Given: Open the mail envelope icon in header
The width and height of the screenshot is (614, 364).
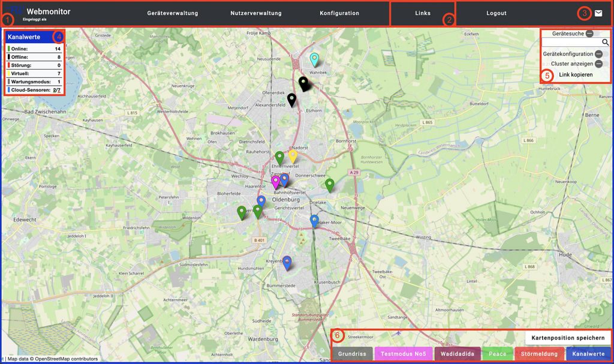Looking at the screenshot, I should click(x=598, y=13).
